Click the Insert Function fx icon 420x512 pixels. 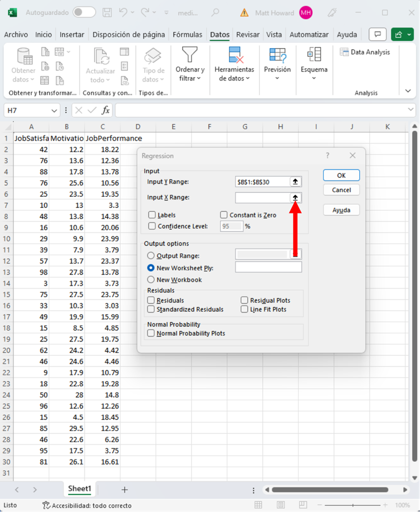click(x=106, y=110)
